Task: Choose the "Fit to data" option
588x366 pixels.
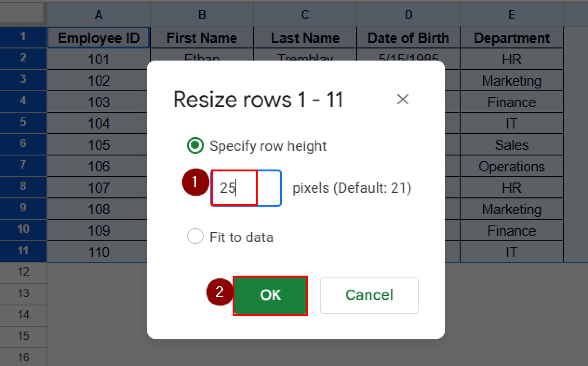Action: pos(195,237)
